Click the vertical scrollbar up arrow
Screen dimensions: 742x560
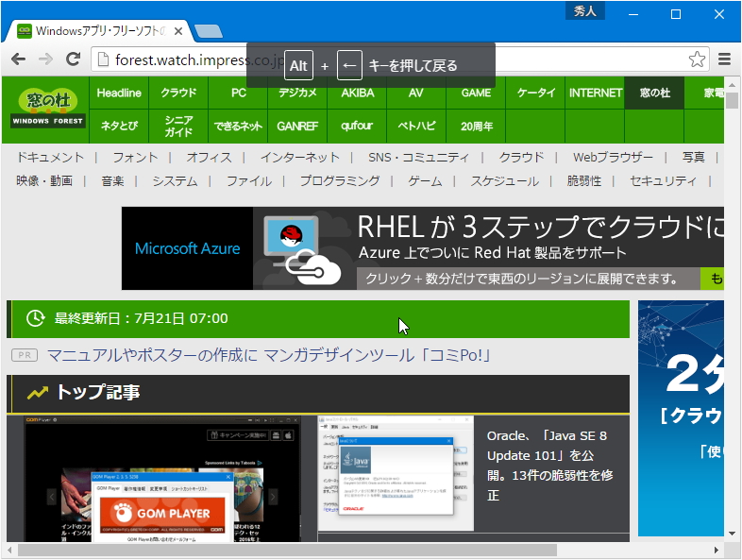pos(732,85)
